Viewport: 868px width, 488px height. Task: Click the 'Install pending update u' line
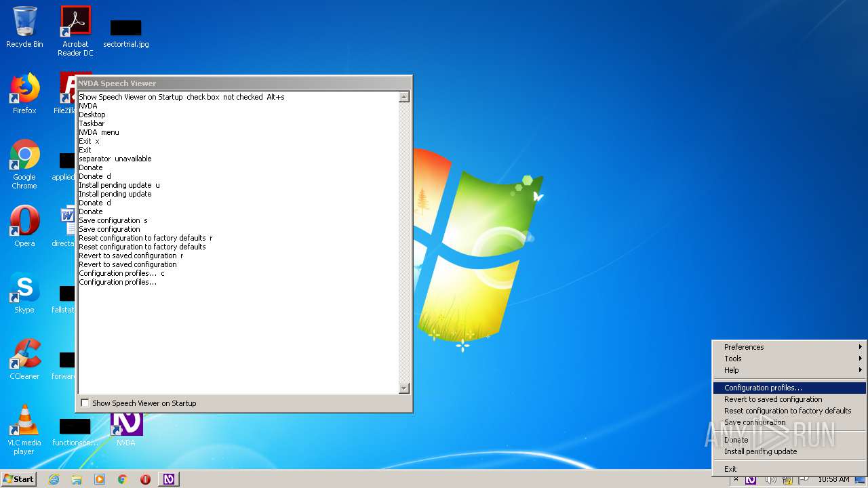(x=119, y=185)
